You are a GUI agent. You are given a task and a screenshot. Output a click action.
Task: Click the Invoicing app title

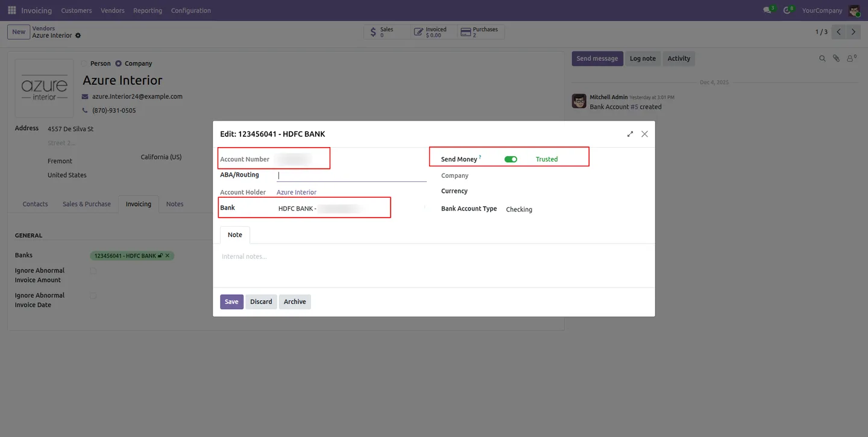click(x=36, y=10)
